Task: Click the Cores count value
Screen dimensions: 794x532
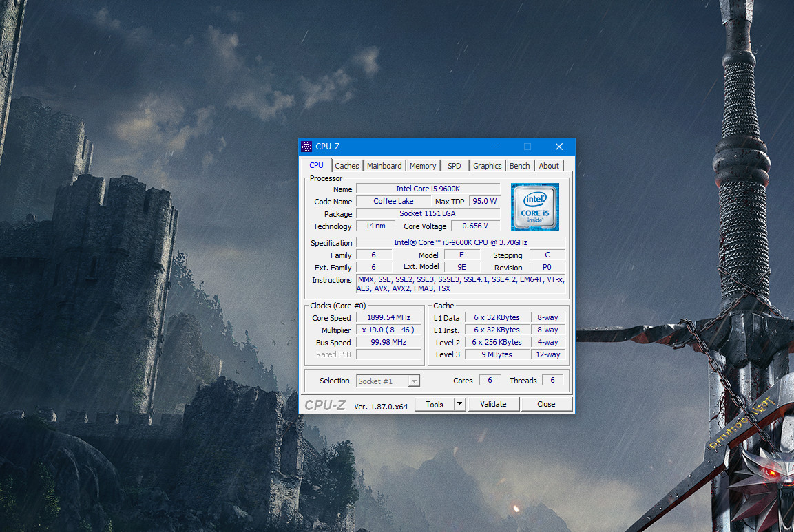Action: [490, 380]
